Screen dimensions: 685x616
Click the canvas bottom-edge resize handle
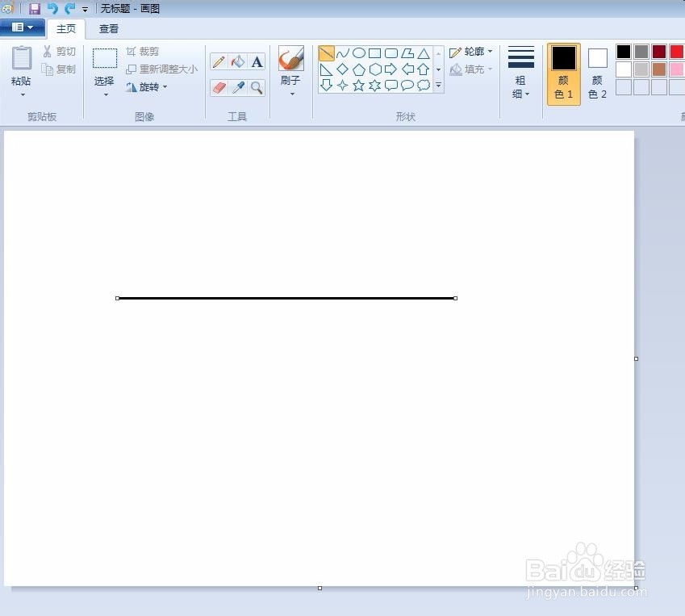(320, 589)
